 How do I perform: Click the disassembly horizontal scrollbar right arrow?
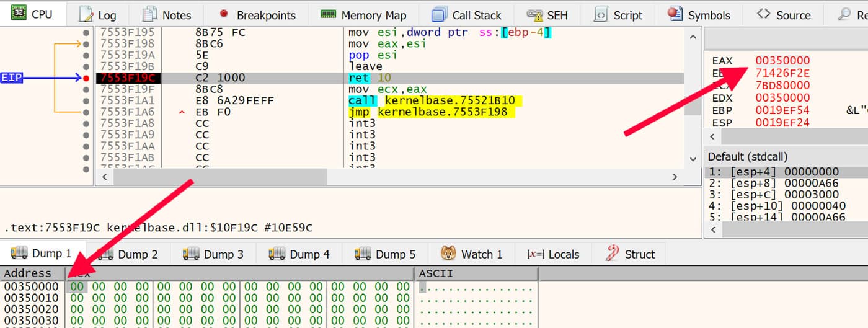pyautogui.click(x=675, y=177)
